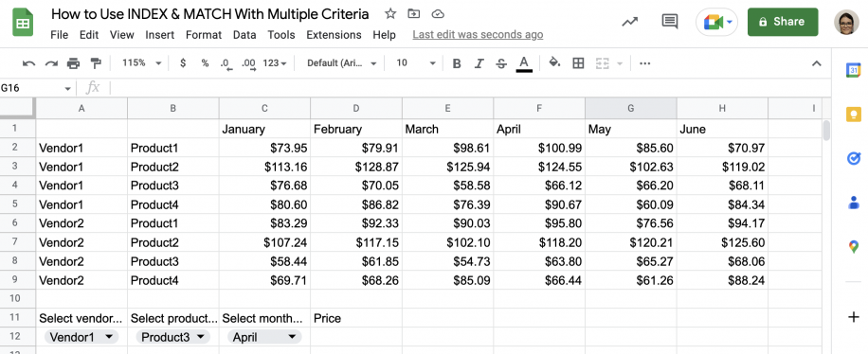The width and height of the screenshot is (868, 354).
Task: Click the formula bar input
Action: (471, 88)
